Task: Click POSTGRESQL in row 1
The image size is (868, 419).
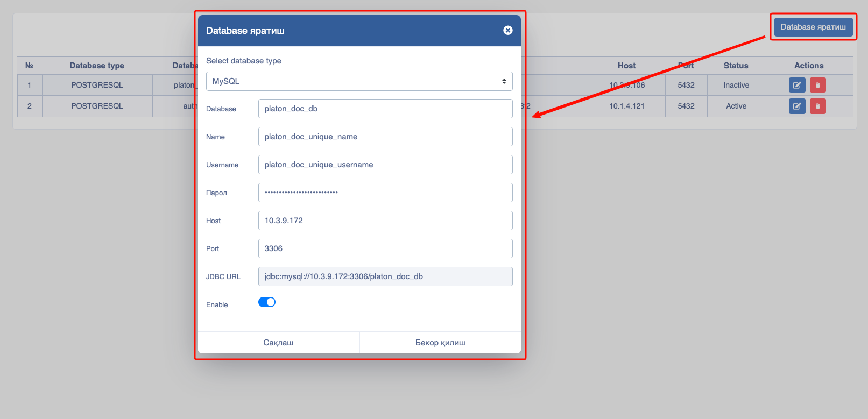Action: click(97, 85)
